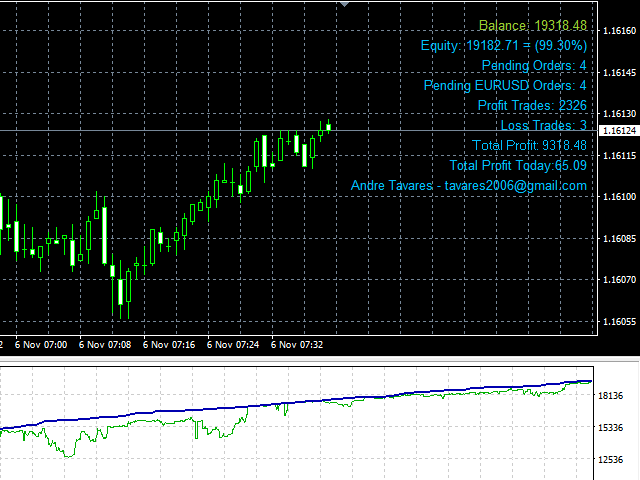Click the Balance: 19318.48 label

point(533,25)
